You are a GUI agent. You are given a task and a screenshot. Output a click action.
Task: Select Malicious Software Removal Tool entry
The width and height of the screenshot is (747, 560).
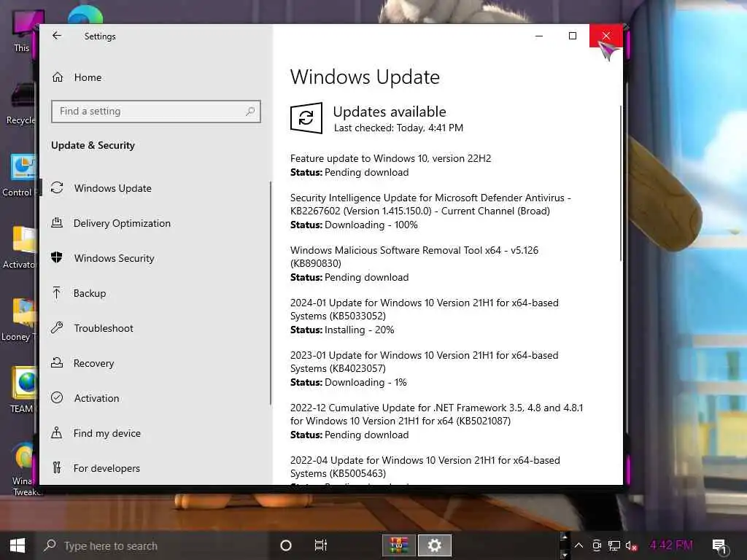pos(414,257)
